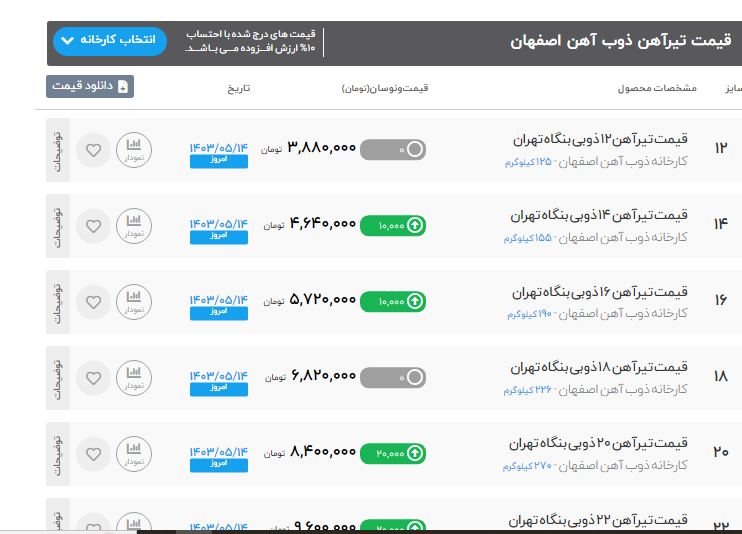The height and width of the screenshot is (534, 742).
Task: Open chart icon for size 12 beam
Action: [134, 150]
